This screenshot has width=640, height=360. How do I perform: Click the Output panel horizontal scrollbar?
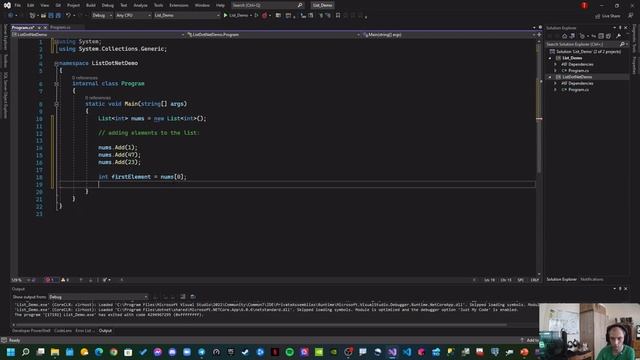(261, 325)
